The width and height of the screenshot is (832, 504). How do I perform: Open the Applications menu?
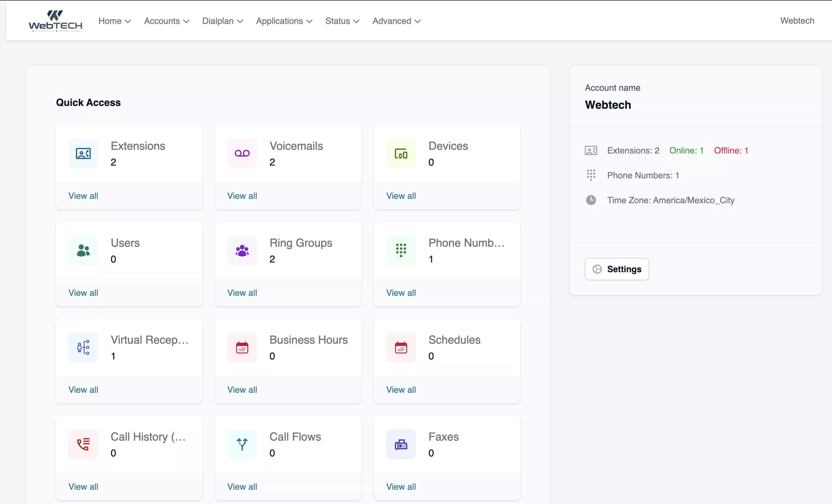[284, 21]
